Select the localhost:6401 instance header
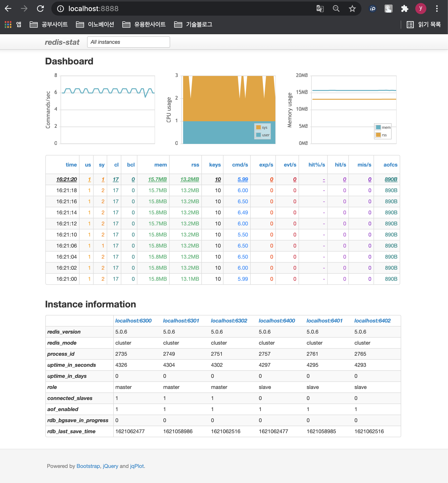 point(324,321)
